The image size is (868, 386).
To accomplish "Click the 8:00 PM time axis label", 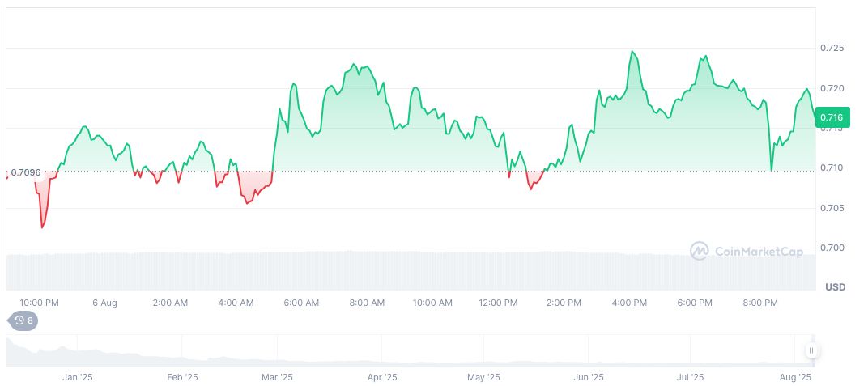I will (760, 303).
